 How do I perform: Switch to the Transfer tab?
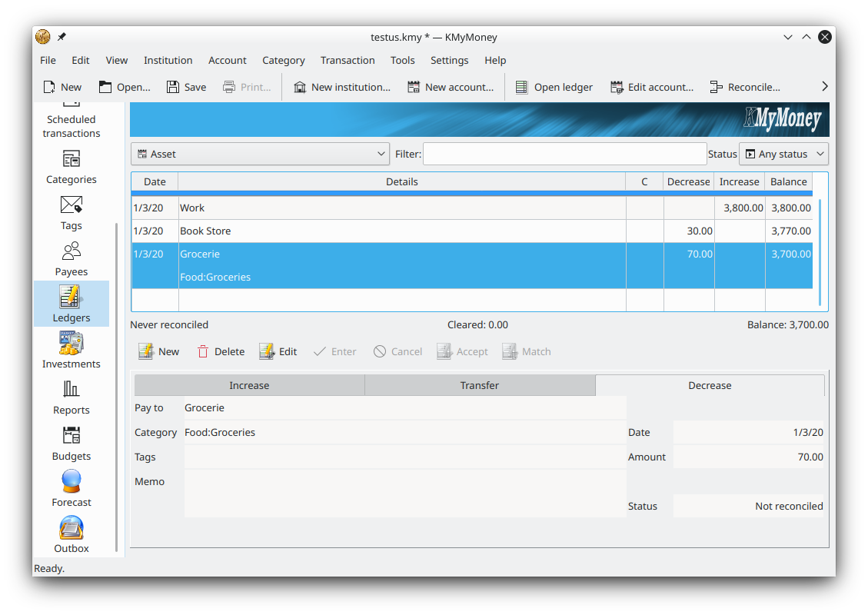pos(479,385)
